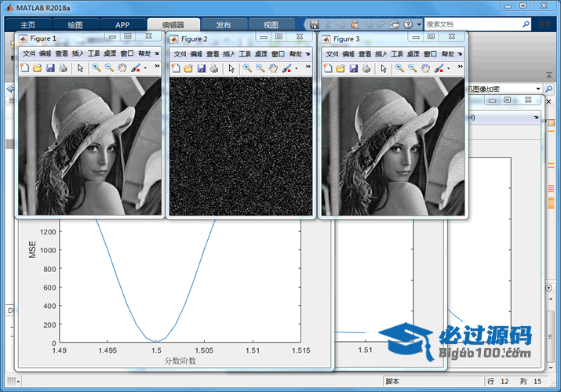561x392 pixels.
Task: Click the 登录 sign-in button
Action: tap(545, 24)
